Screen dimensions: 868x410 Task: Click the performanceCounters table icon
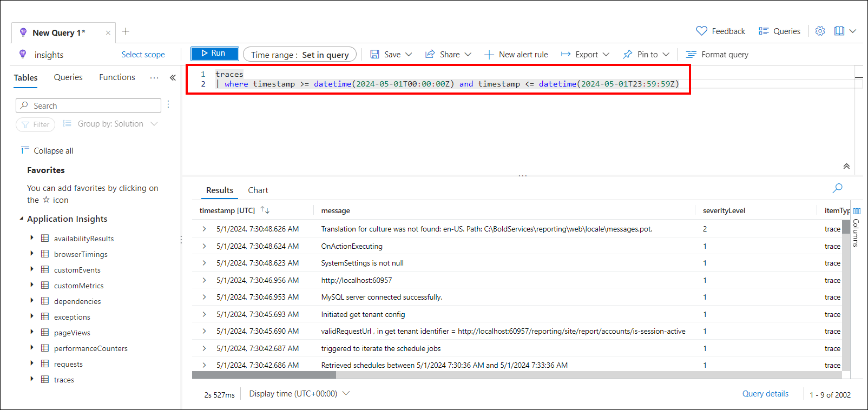[45, 348]
